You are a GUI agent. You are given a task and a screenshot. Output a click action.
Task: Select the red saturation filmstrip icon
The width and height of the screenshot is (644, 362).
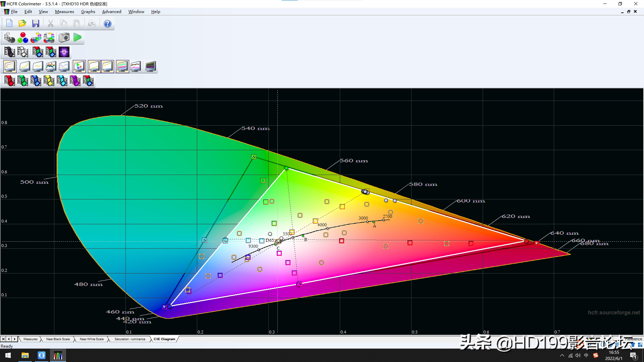pos(9,81)
